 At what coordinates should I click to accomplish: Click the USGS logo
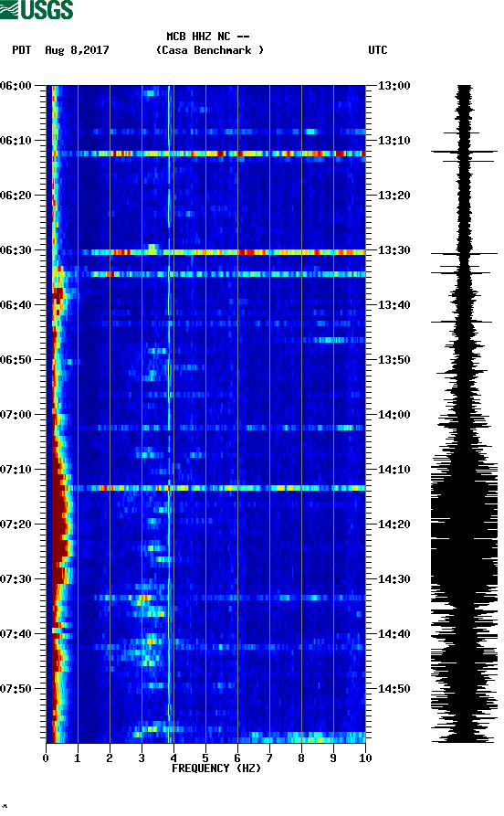(x=37, y=9)
